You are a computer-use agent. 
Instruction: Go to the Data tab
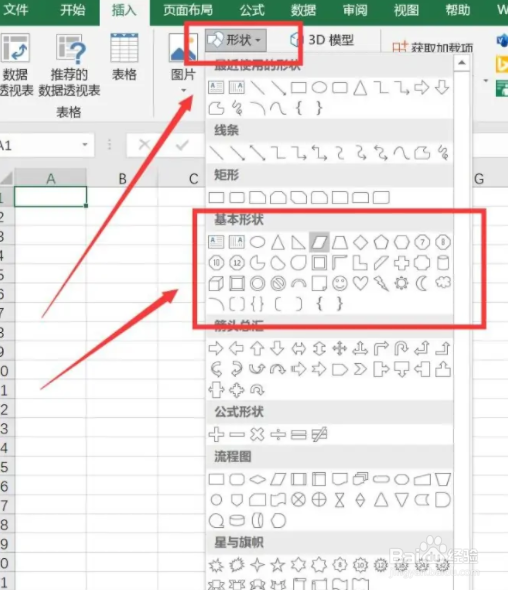[303, 9]
